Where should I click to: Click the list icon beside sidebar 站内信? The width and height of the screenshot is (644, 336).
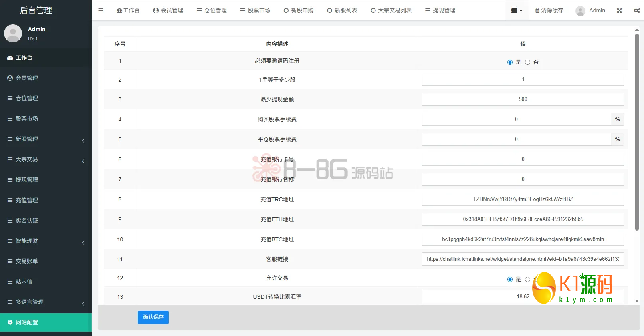(10, 282)
